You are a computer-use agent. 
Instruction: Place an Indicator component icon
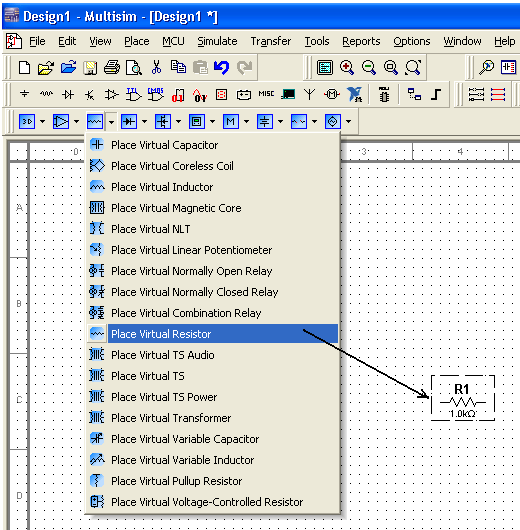coord(221,94)
